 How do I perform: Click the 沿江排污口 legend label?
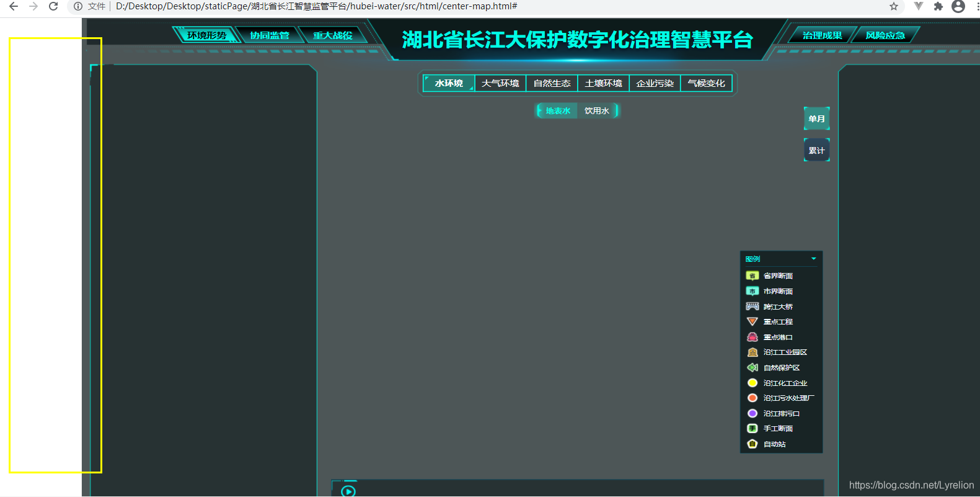pos(781,413)
